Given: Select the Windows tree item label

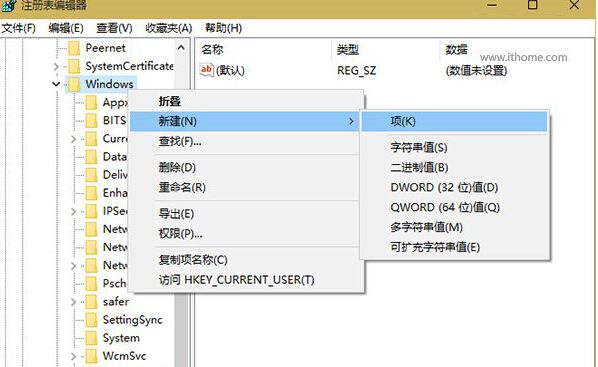Looking at the screenshot, I should click(109, 84).
